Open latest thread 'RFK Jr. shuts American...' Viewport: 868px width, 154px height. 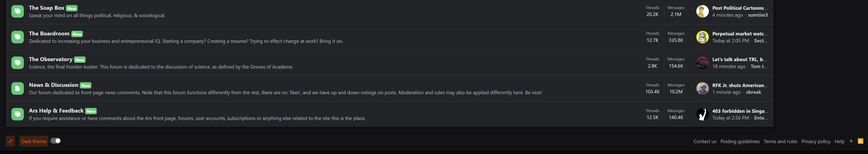tap(739, 85)
